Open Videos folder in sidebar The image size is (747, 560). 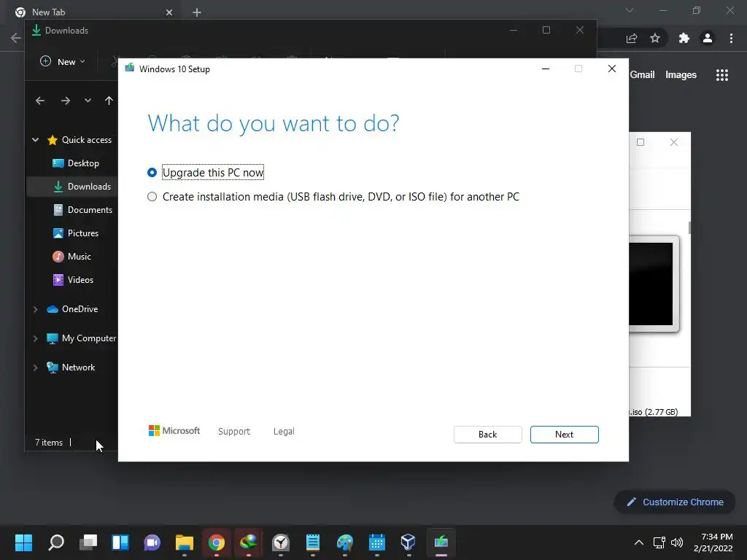(73, 280)
